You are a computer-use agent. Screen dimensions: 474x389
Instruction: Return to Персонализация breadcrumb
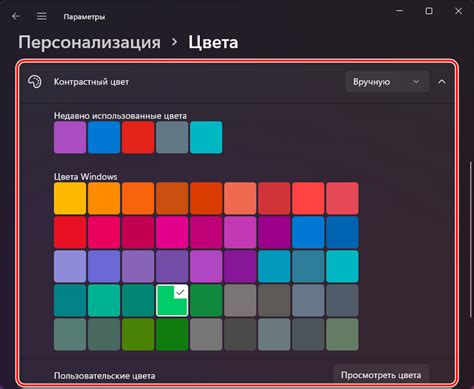click(x=89, y=42)
